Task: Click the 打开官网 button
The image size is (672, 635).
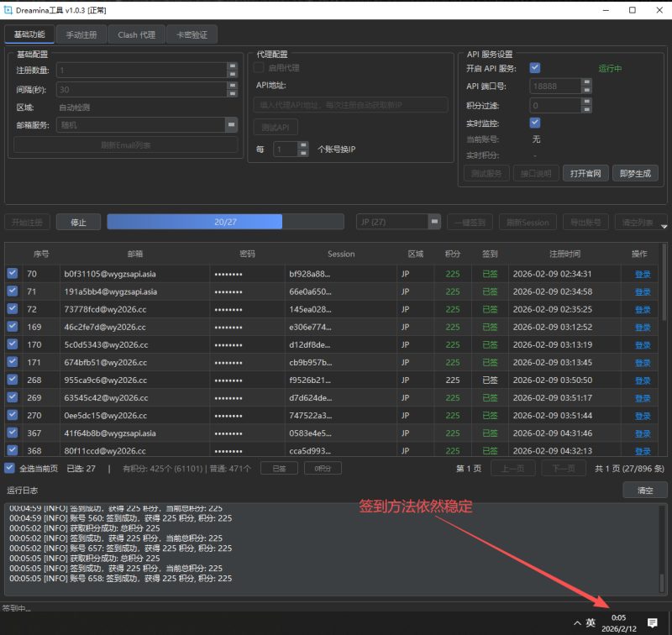Action: pos(585,173)
